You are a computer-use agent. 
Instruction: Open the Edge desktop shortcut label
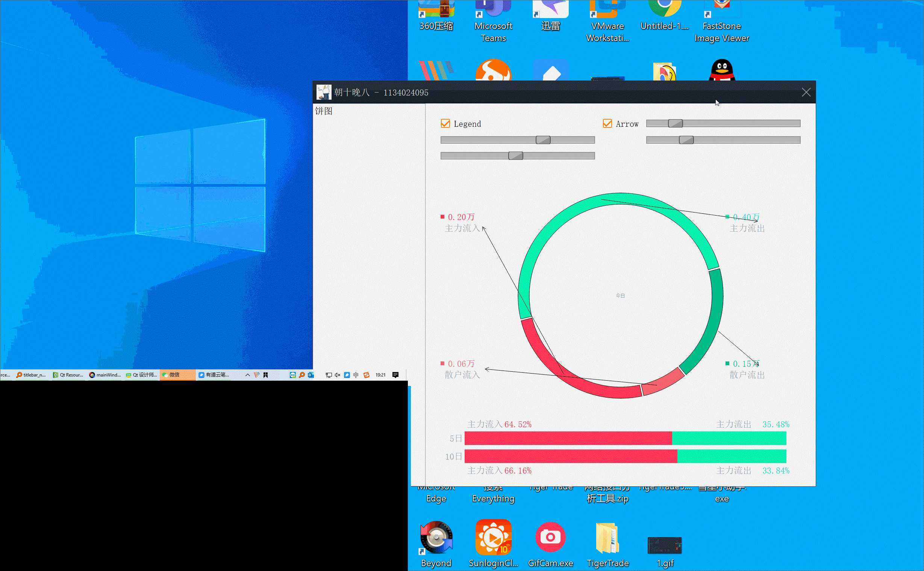tap(436, 498)
